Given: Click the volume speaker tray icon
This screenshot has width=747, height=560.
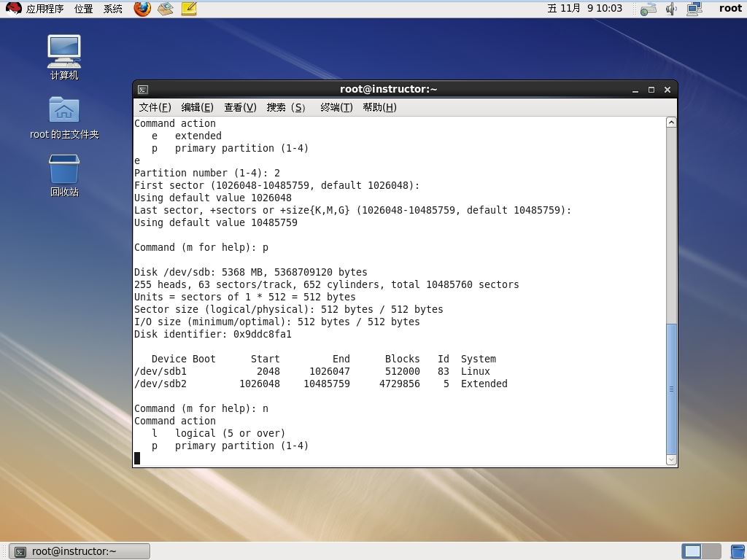Looking at the screenshot, I should 671,9.
